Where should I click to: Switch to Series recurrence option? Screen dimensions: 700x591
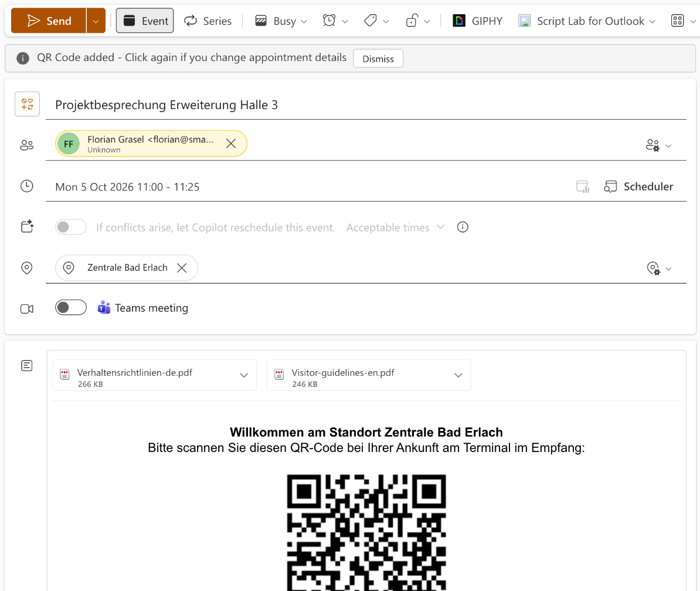point(208,21)
